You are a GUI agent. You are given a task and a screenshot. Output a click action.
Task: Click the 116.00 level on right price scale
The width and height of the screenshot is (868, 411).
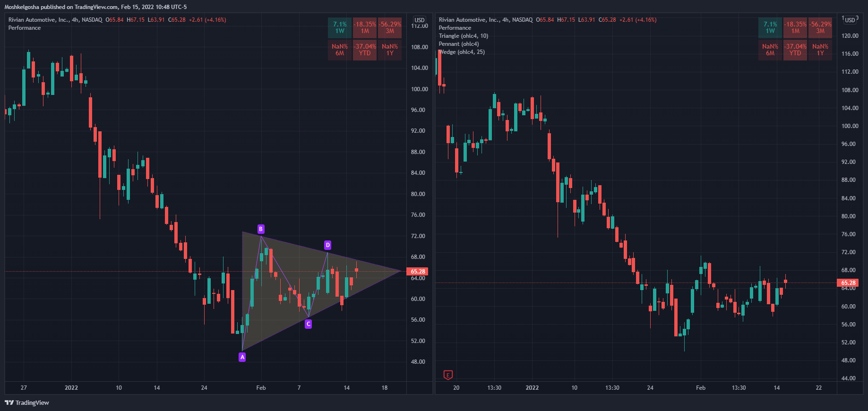(850, 53)
